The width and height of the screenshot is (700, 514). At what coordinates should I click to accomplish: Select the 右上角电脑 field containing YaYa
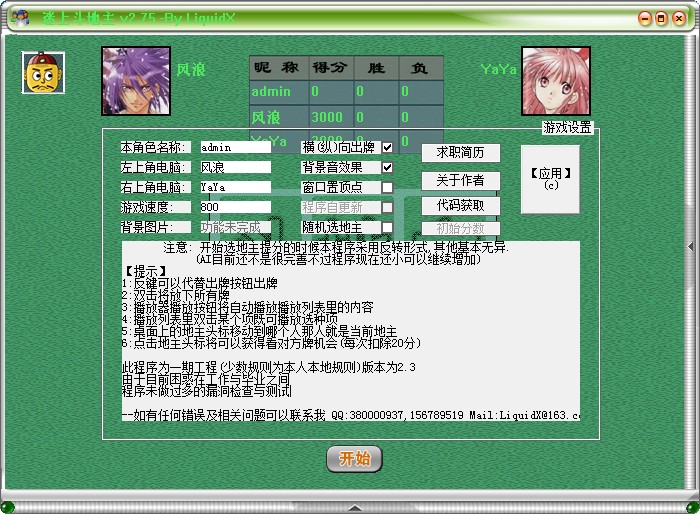coord(235,187)
